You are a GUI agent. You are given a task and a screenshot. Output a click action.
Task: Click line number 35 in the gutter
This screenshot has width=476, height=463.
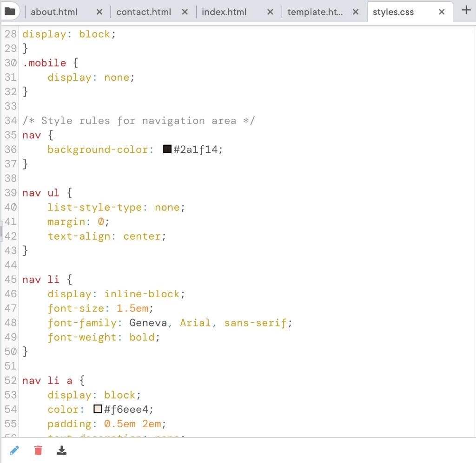click(x=10, y=135)
